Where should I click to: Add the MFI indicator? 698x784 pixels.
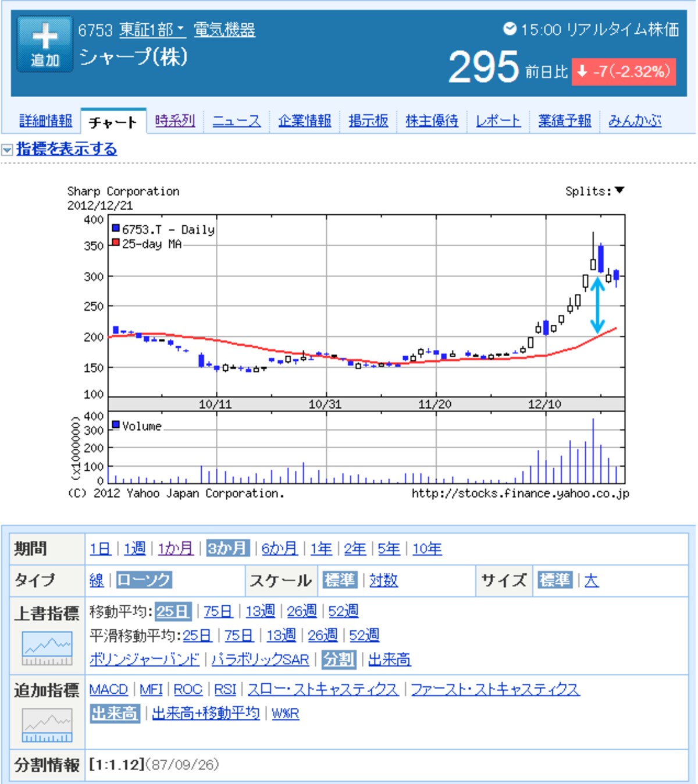[151, 689]
